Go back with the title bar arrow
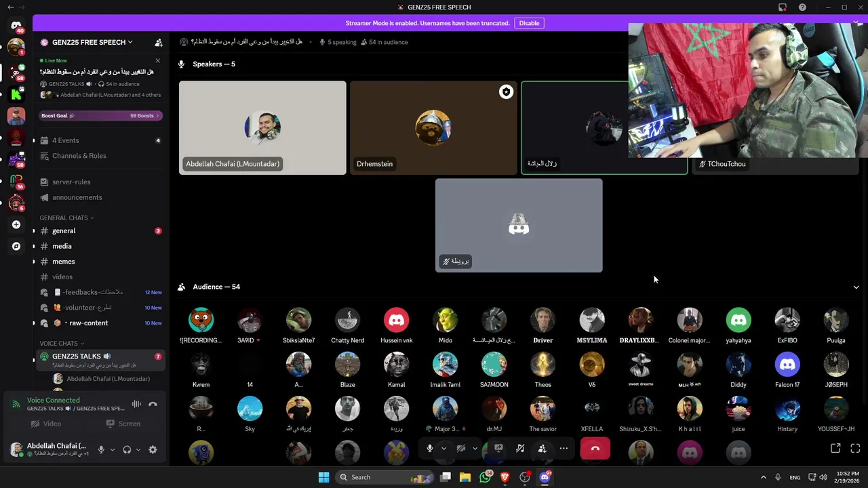 tap(10, 7)
